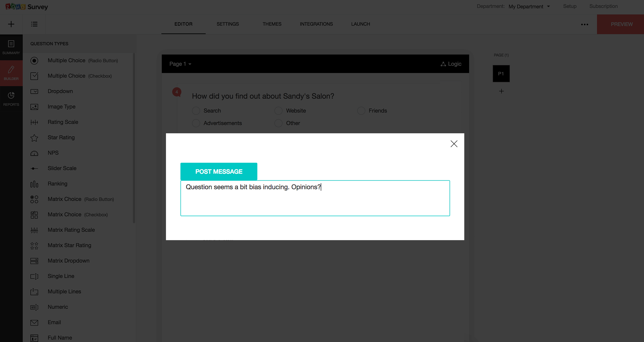The image size is (644, 342).
Task: Choose the Friends radio option
Action: [x=361, y=111]
